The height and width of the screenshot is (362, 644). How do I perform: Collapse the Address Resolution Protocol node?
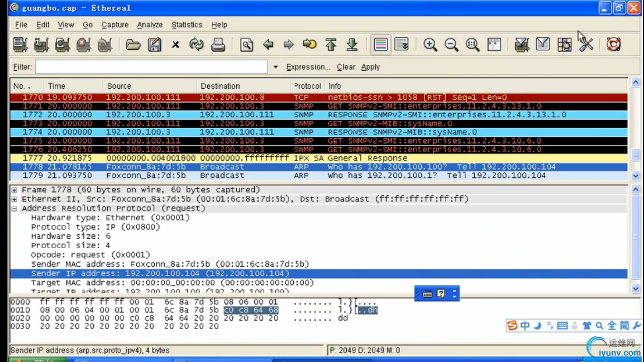(x=15, y=209)
